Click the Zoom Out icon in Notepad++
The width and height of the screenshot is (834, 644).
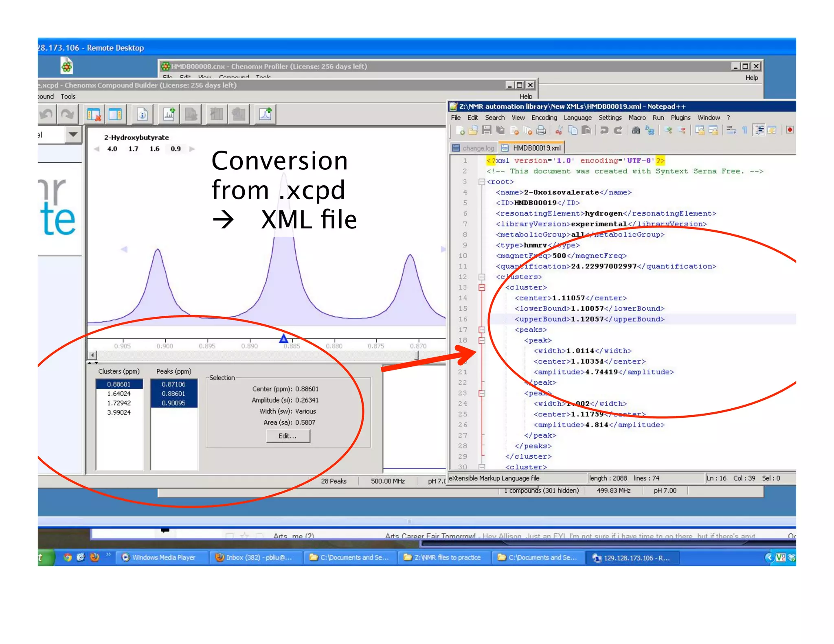click(x=682, y=130)
